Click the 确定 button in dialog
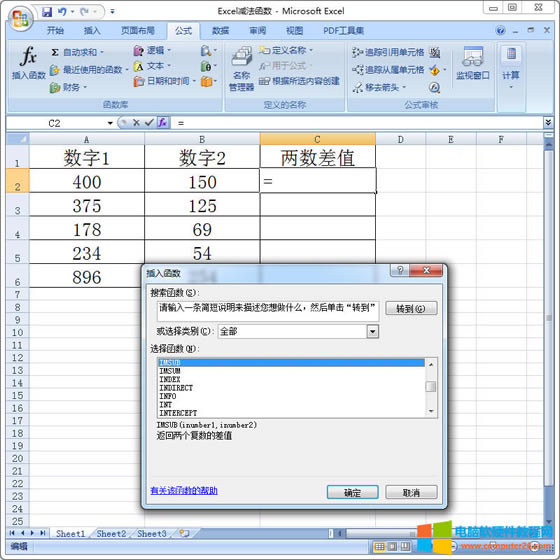Screen dimensions: 560x560 pyautogui.click(x=352, y=492)
